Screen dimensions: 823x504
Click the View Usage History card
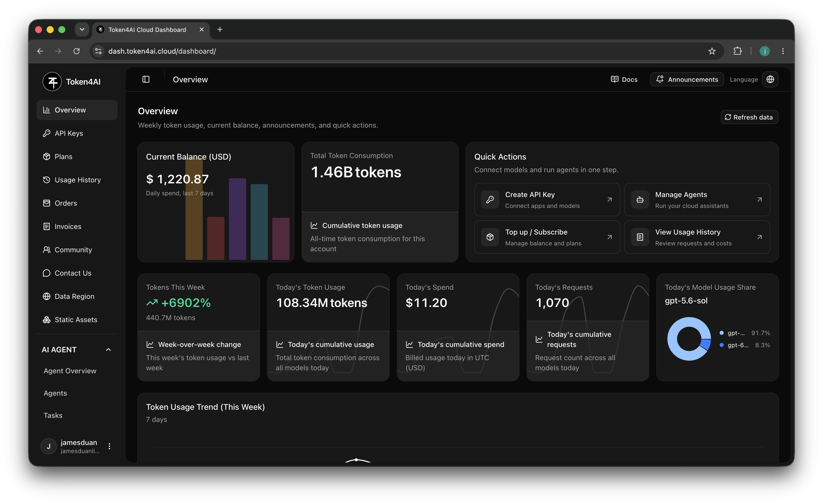(697, 237)
